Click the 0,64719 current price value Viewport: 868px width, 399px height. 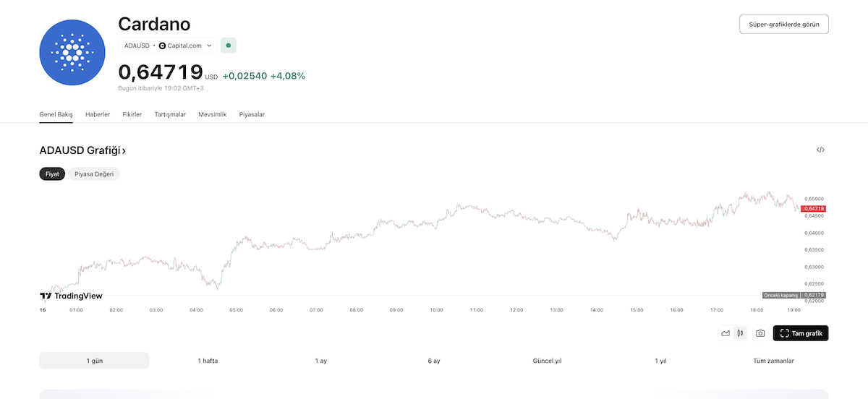tap(160, 72)
